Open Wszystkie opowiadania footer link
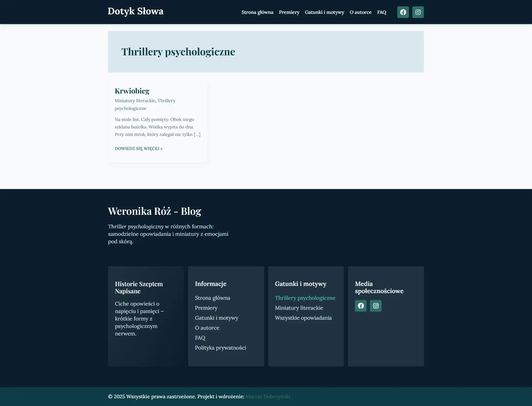 pos(303,318)
